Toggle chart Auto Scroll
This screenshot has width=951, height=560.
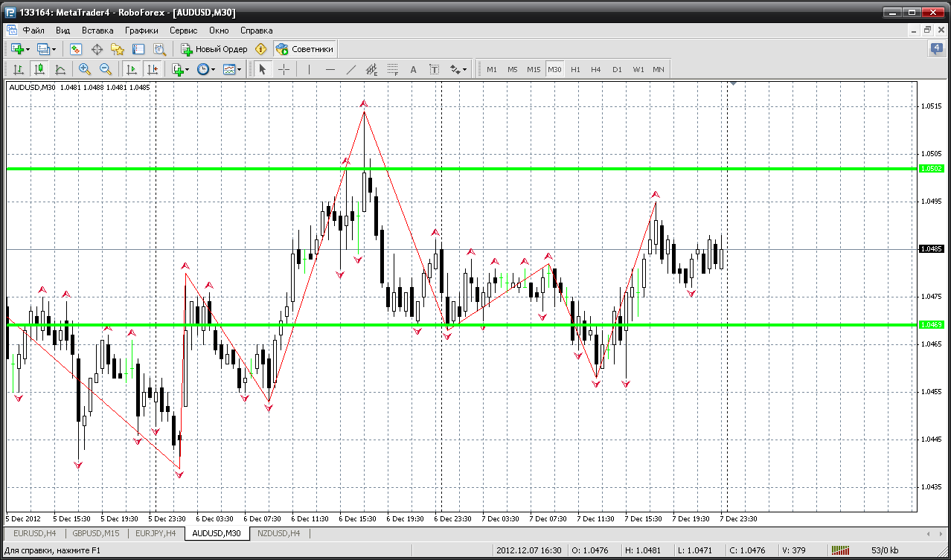pyautogui.click(x=132, y=69)
